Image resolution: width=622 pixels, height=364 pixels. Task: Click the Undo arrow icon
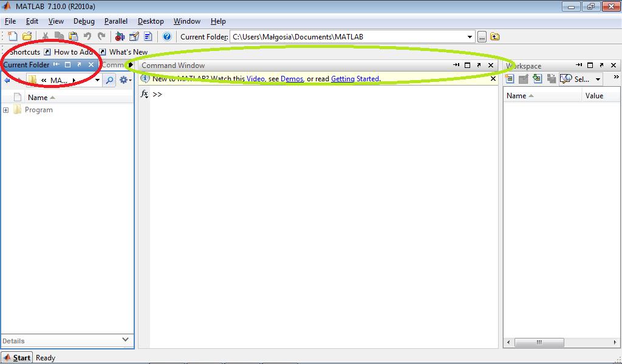(87, 36)
